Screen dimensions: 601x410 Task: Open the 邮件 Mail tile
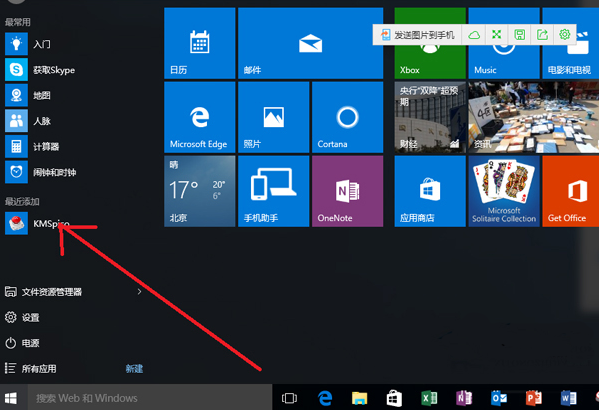coord(310,43)
